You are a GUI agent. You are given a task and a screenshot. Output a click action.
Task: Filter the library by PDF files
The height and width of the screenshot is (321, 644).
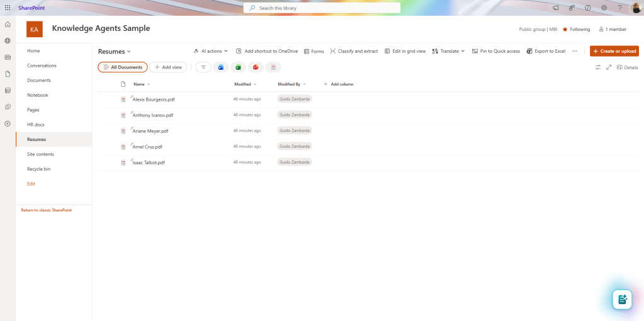(x=273, y=67)
